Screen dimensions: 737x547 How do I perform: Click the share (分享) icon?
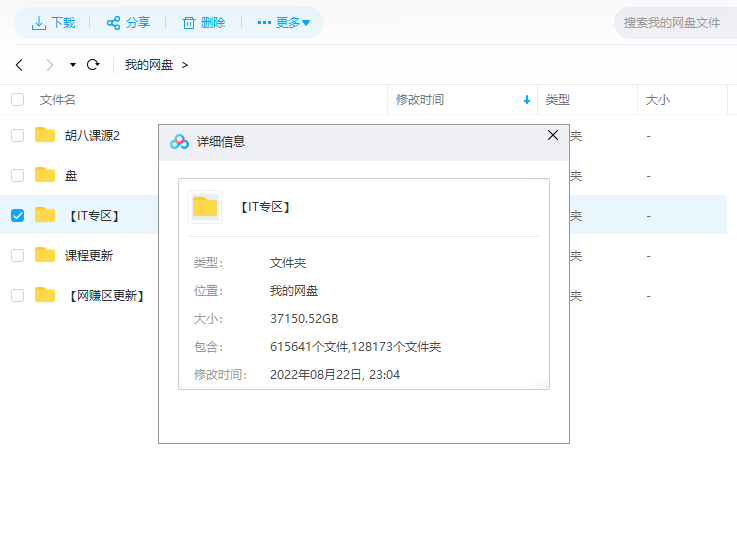(113, 22)
